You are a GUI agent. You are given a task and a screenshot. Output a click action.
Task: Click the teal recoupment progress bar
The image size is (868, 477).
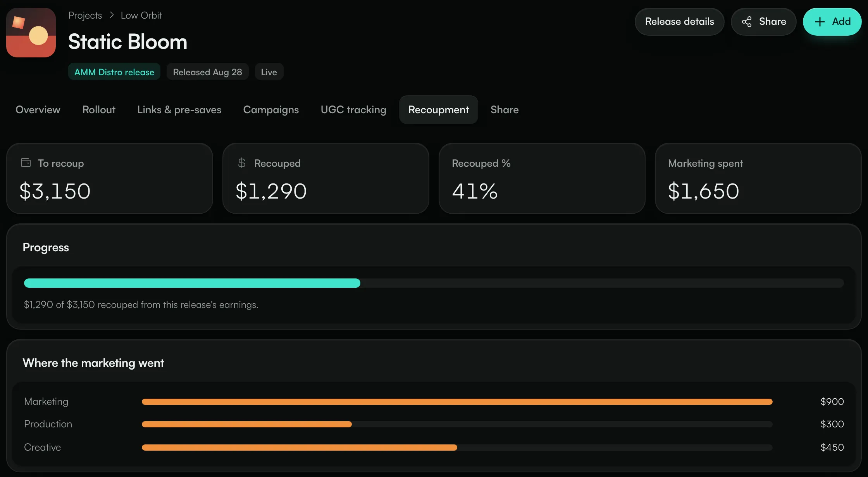[192, 283]
